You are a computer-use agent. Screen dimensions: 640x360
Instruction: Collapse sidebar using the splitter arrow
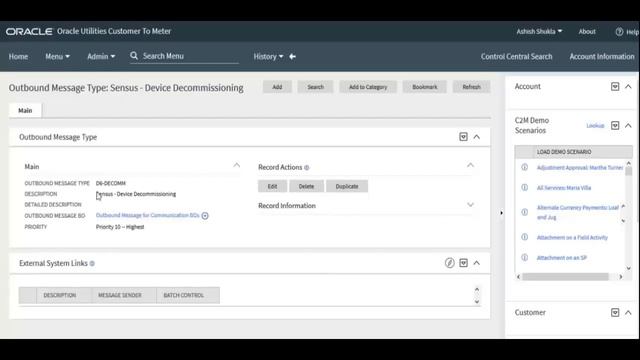[501, 213]
